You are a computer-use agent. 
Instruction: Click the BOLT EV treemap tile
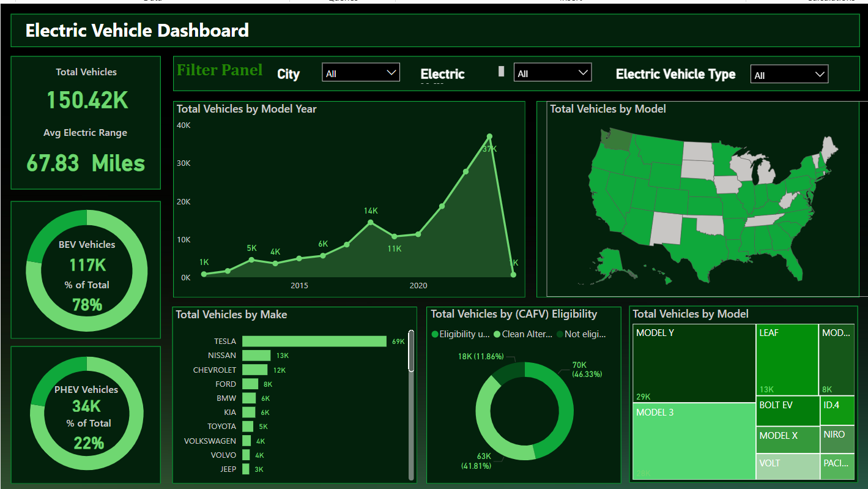[x=787, y=411]
